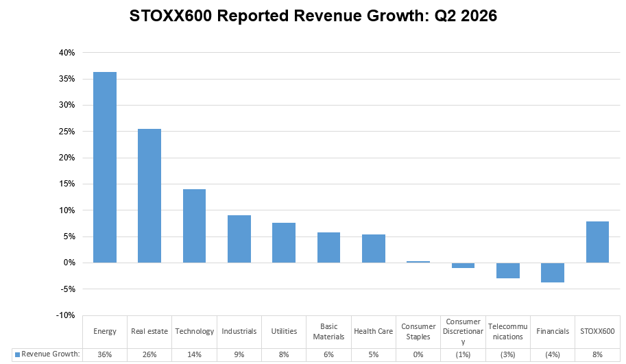Click the 35% y-axis label
Viewport: 626px width, 364px height.
67,79
